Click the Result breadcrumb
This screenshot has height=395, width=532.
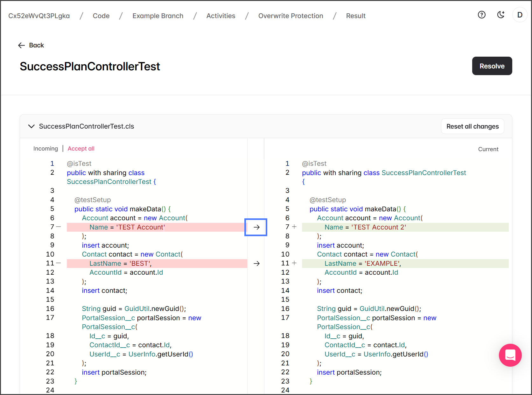click(355, 16)
